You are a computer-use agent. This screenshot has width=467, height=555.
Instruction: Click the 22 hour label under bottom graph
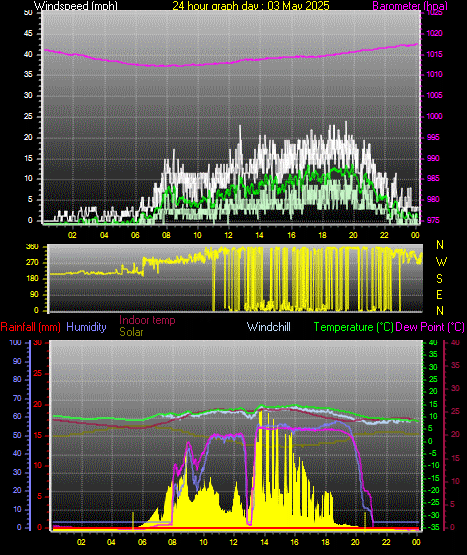(x=386, y=542)
